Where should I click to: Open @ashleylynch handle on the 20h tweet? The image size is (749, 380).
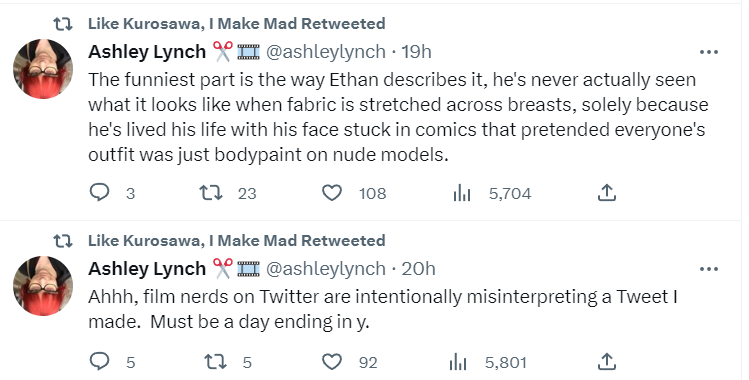click(325, 268)
